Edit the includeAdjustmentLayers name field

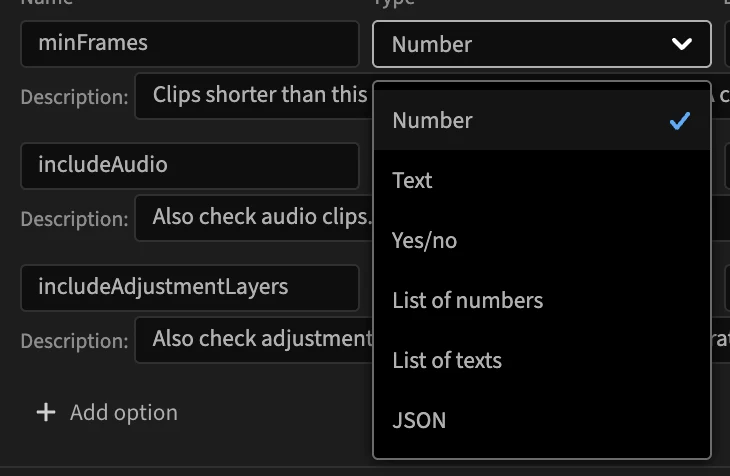point(190,288)
